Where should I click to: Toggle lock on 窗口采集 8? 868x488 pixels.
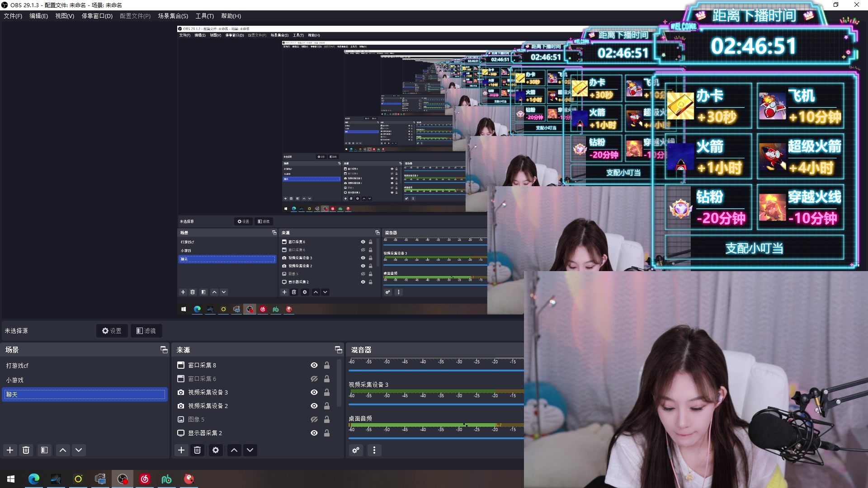click(x=327, y=365)
